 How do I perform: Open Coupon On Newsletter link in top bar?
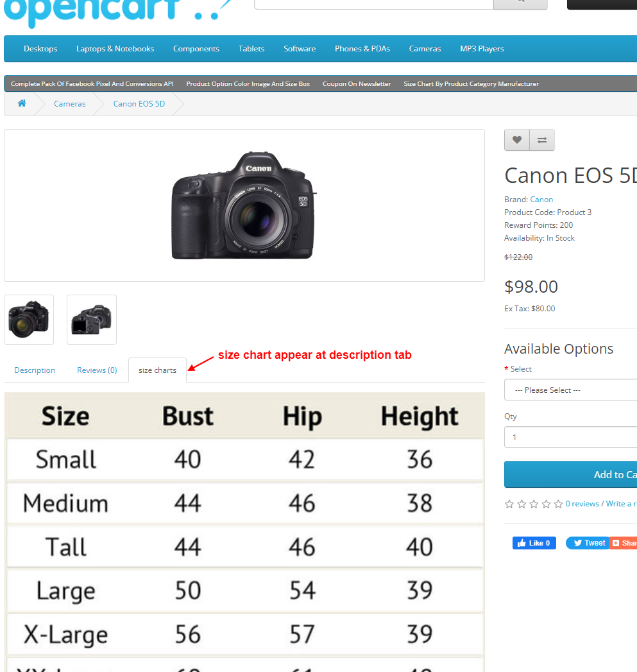357,83
